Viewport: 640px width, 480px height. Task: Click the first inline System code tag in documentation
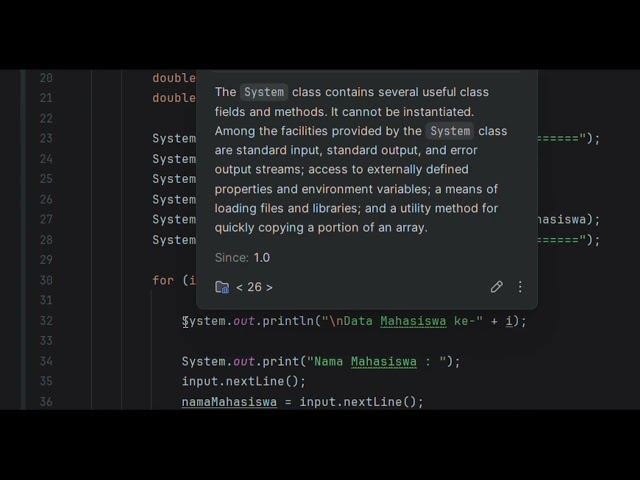(264, 92)
